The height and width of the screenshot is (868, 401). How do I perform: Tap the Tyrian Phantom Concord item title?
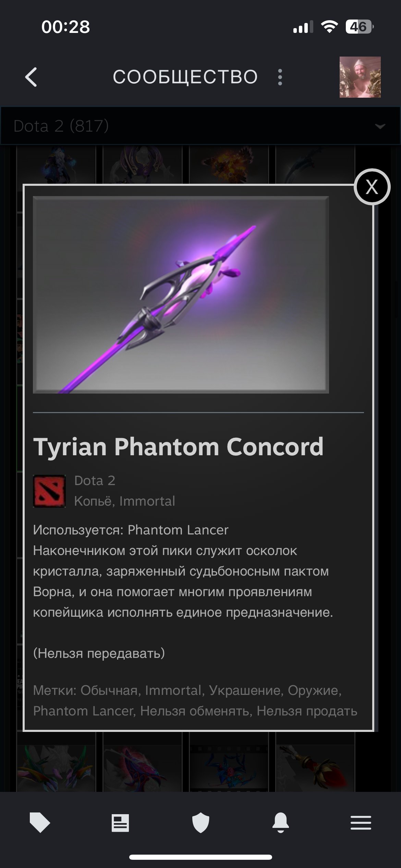[178, 447]
